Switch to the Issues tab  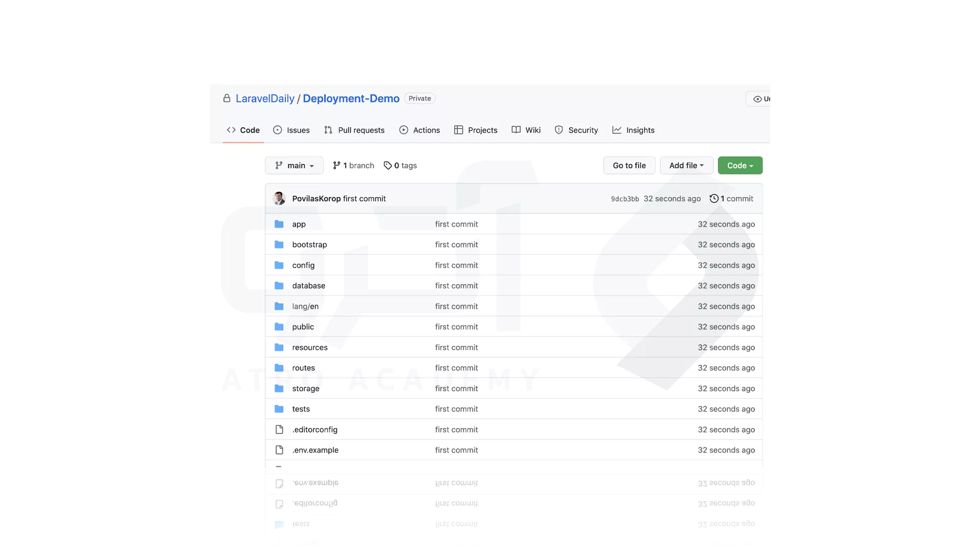[x=291, y=130]
